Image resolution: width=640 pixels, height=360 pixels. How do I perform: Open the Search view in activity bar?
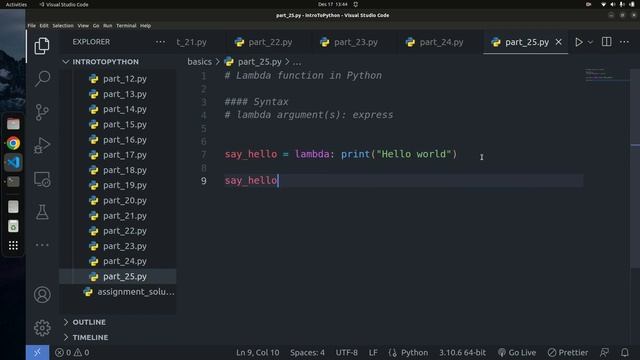click(42, 78)
